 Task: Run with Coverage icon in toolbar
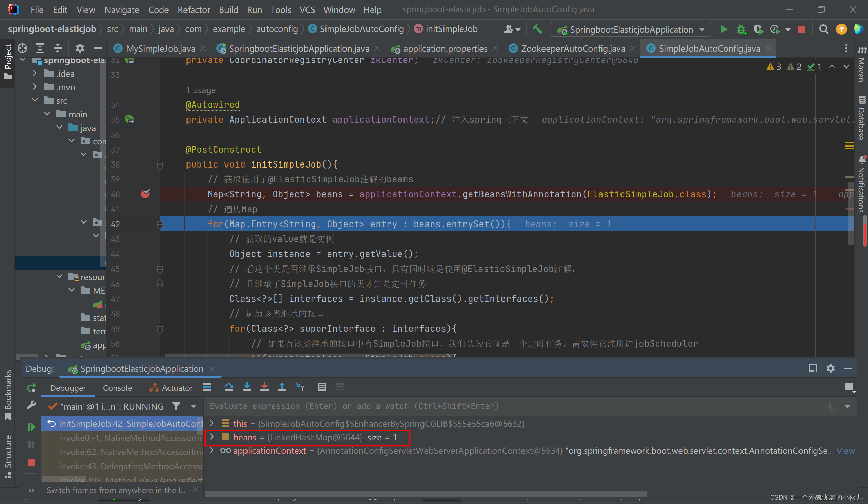(x=758, y=29)
